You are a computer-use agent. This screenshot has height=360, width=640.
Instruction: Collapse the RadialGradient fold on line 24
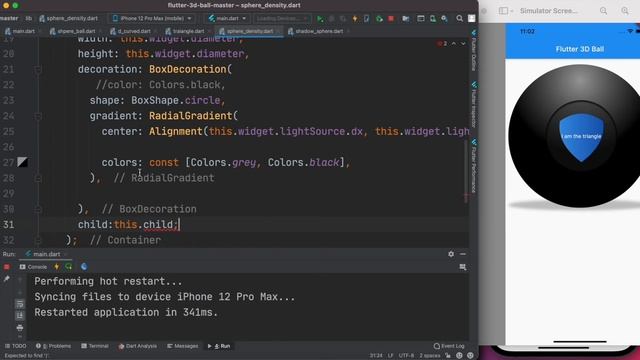click(38, 116)
